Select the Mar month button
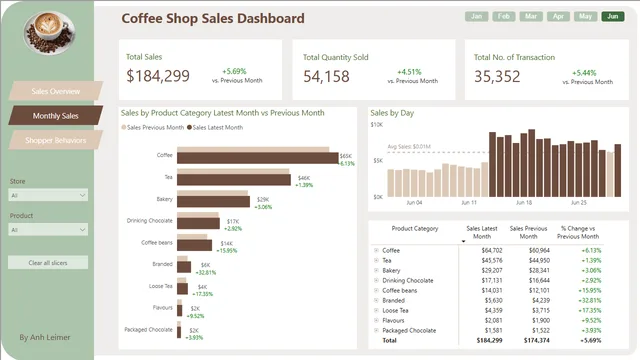Image resolution: width=640 pixels, height=360 pixels. 531,16
